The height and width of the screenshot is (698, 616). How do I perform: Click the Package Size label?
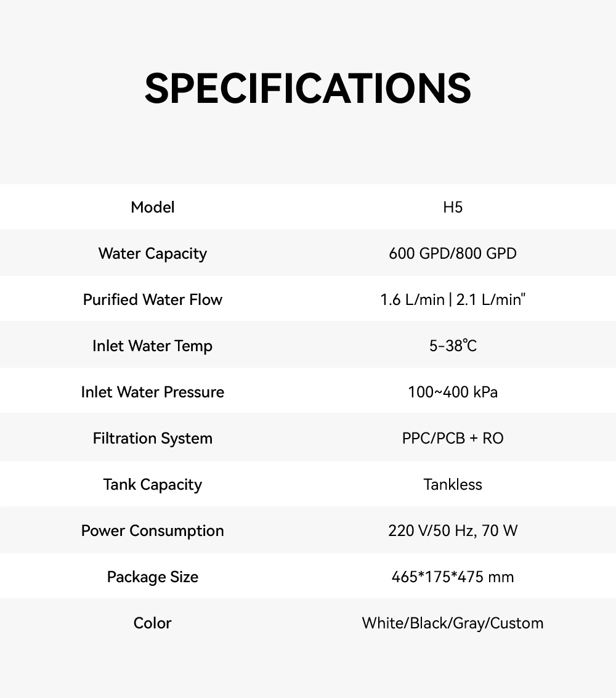click(153, 577)
